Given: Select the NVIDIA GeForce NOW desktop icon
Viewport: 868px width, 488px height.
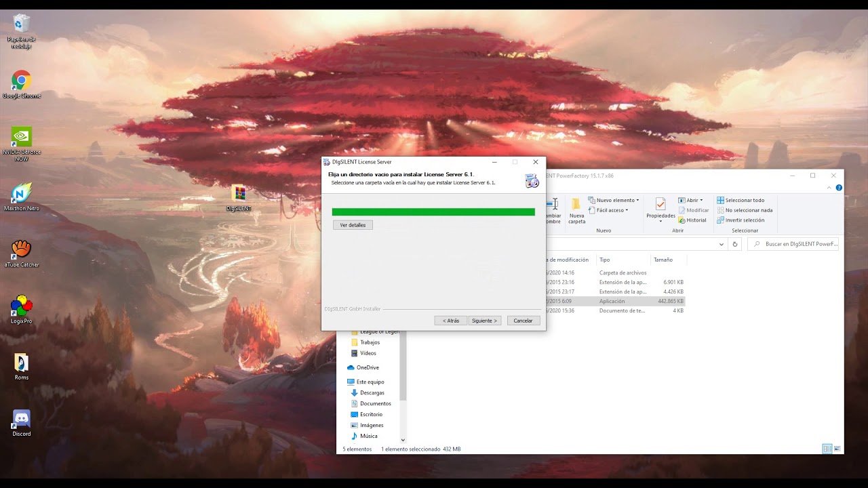Looking at the screenshot, I should 22,144.
